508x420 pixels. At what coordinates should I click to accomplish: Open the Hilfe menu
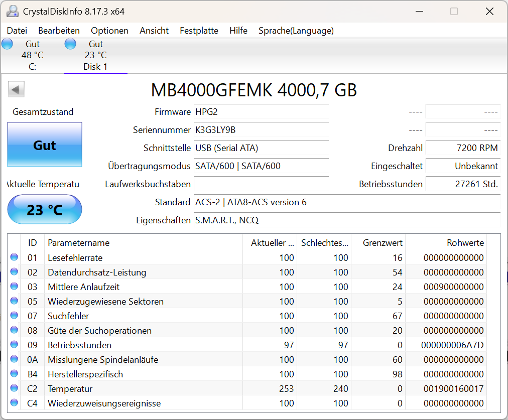tap(238, 31)
